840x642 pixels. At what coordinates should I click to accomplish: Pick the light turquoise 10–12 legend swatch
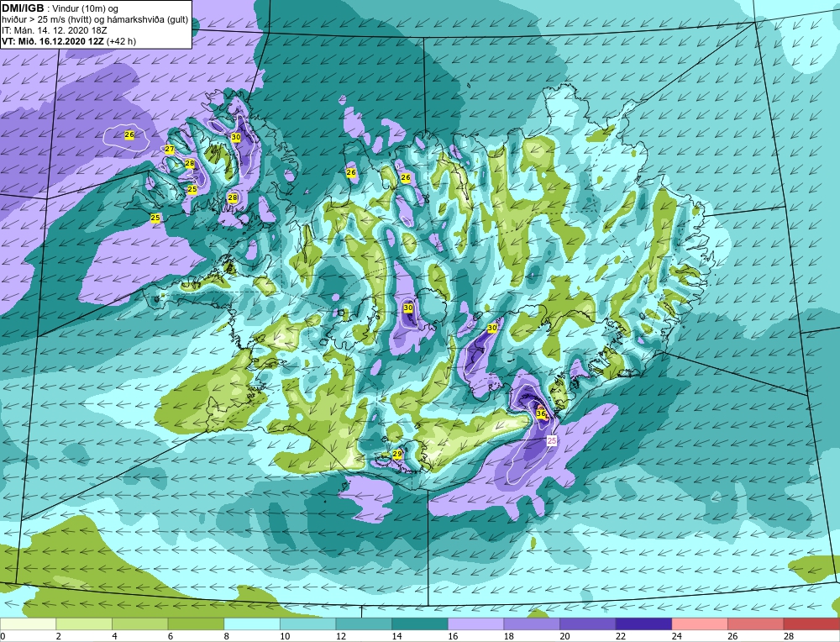coord(307,624)
